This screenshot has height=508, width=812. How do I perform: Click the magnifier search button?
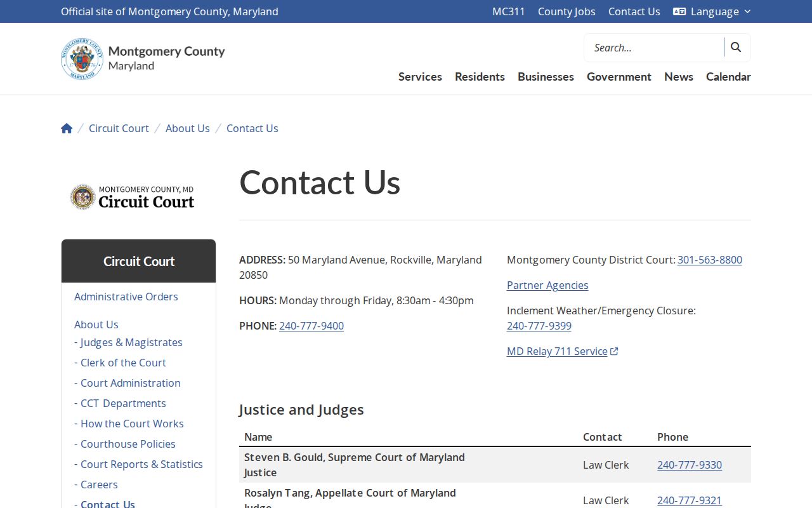click(736, 47)
